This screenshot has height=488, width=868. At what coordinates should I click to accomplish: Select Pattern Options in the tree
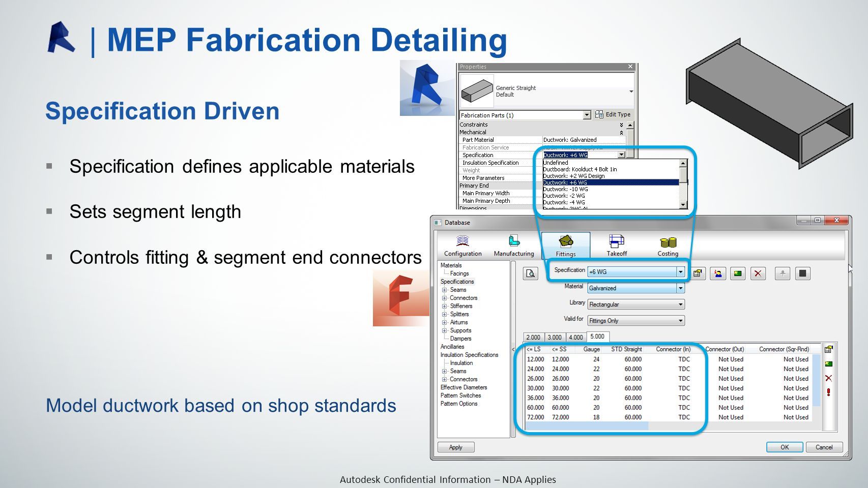pos(459,404)
